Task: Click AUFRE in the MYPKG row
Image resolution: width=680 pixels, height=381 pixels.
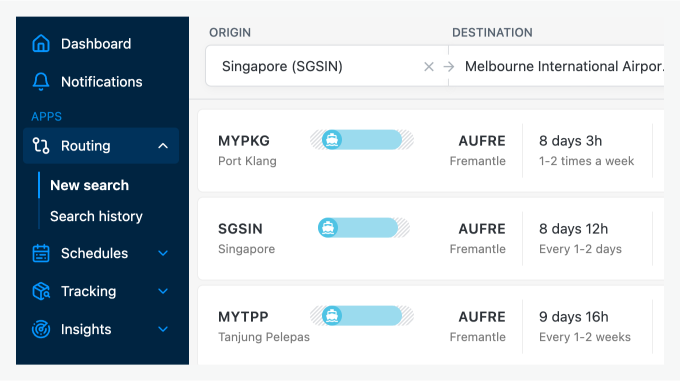Action: pyautogui.click(x=482, y=141)
